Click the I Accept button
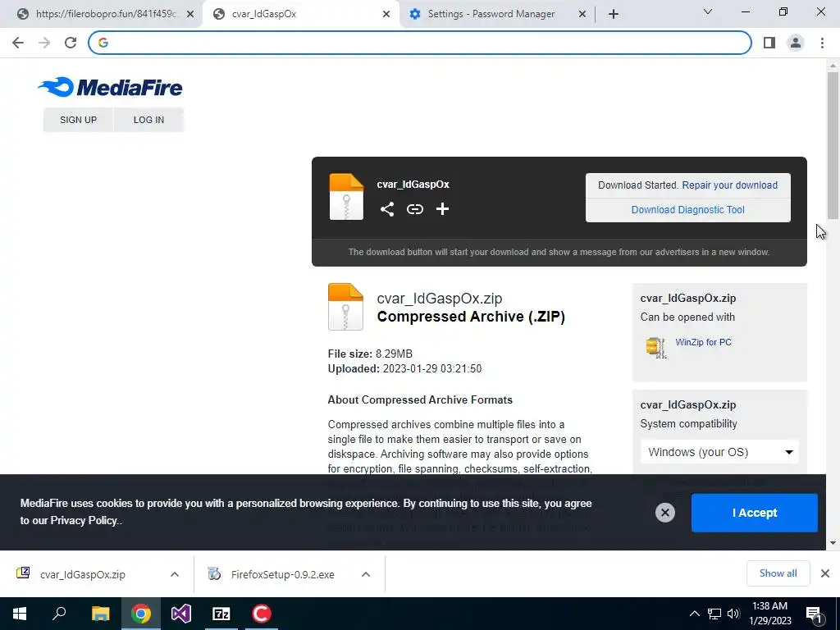 755,513
